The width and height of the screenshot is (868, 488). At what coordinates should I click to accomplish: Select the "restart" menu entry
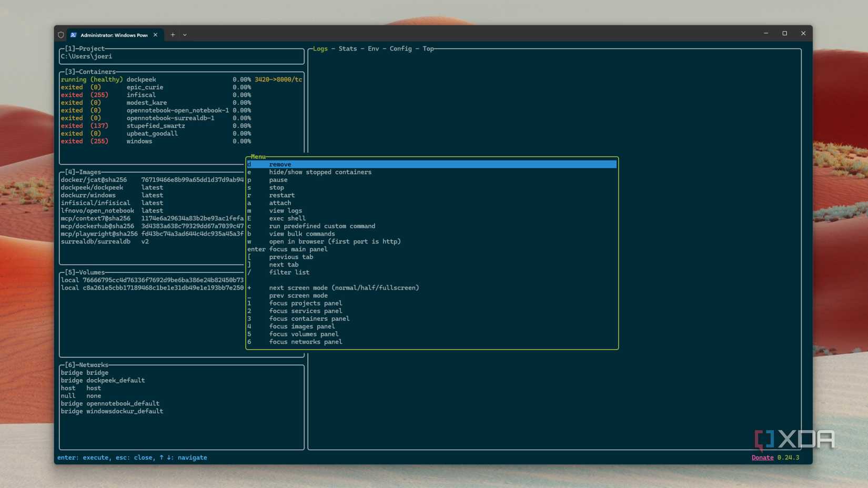coord(281,195)
